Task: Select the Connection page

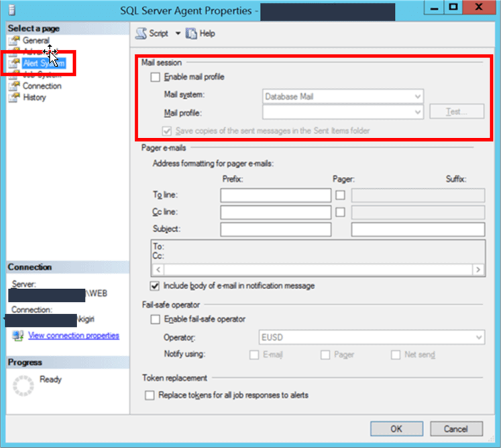Action: (x=42, y=86)
